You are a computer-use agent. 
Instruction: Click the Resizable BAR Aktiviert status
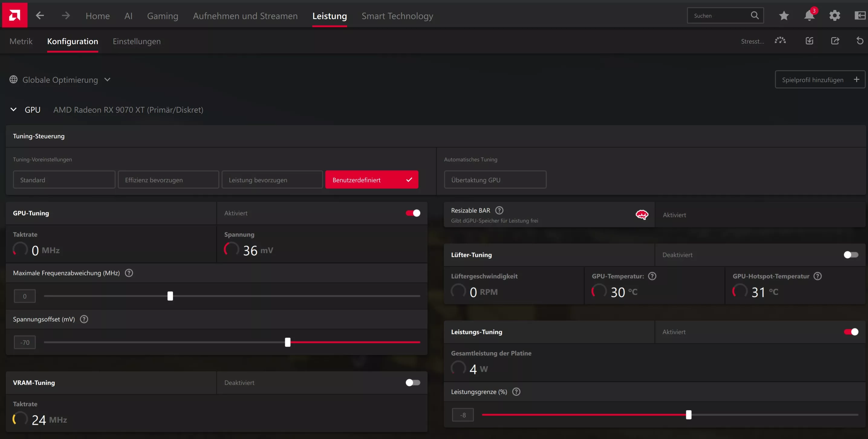click(x=674, y=215)
